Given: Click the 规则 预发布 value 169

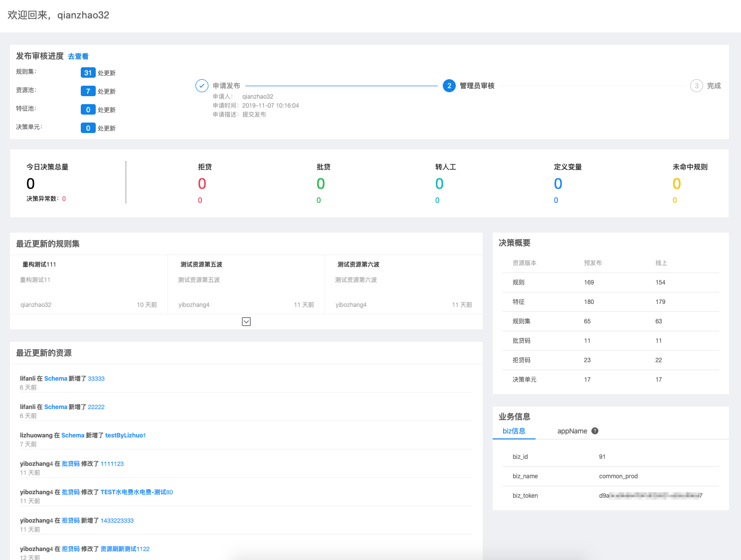Looking at the screenshot, I should 589,282.
